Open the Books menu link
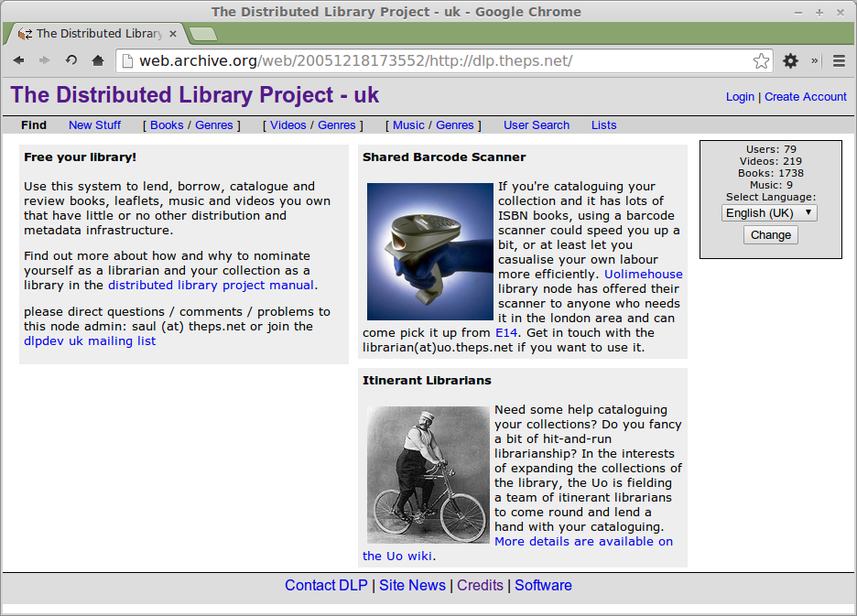Viewport: 857px width, 616px height. tap(167, 125)
